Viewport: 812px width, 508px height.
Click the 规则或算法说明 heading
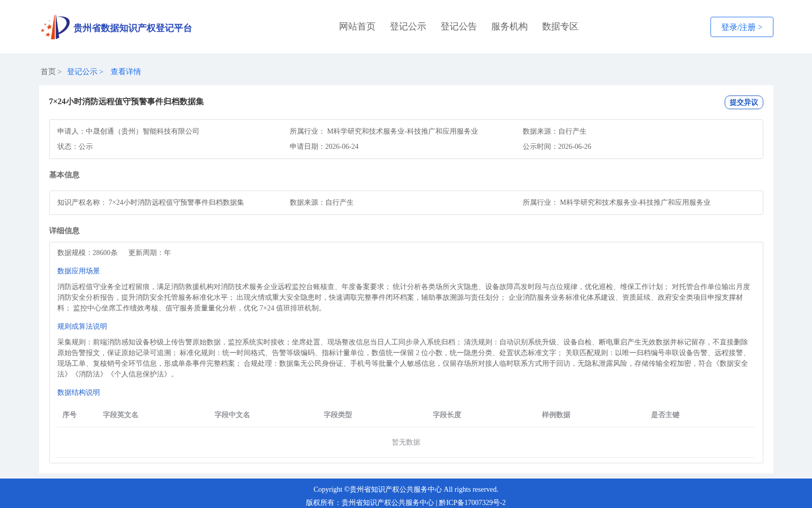(82, 326)
